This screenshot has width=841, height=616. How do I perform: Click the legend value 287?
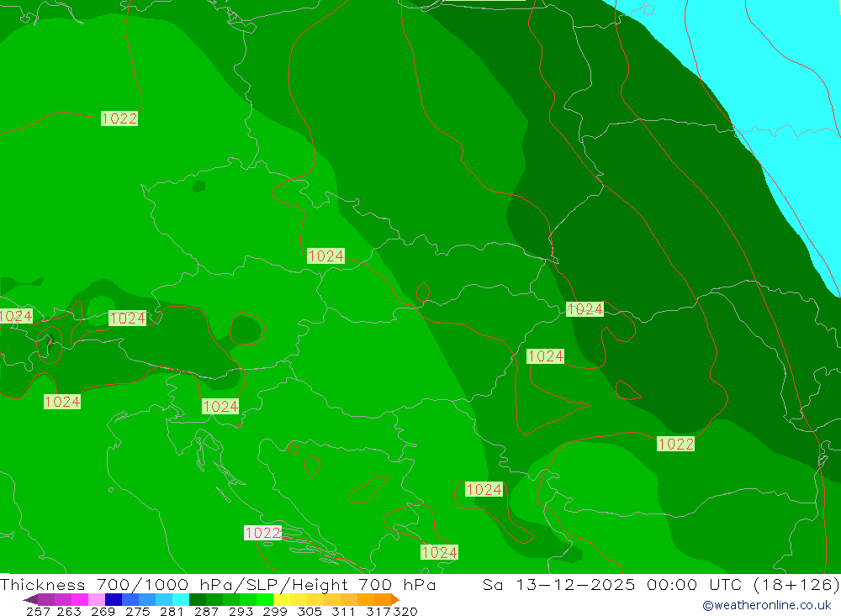pos(206,612)
